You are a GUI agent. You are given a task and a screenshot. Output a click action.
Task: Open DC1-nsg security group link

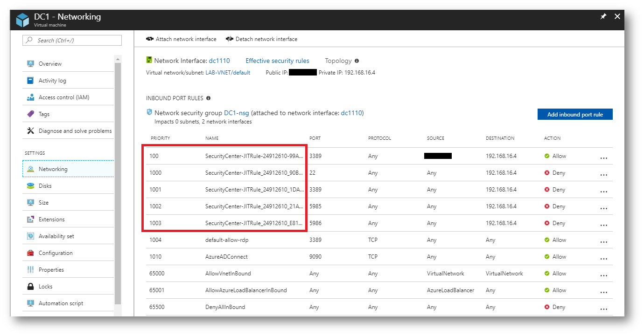(x=237, y=113)
